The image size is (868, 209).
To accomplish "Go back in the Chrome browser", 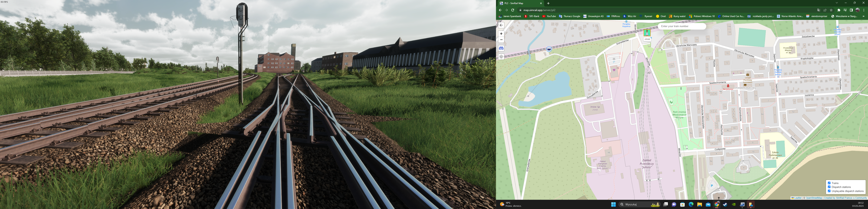I will (x=500, y=10).
